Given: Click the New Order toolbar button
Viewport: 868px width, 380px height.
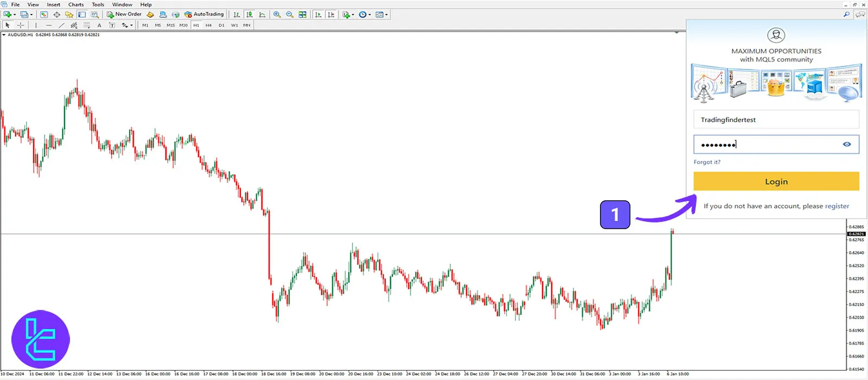Looking at the screenshot, I should (x=124, y=15).
